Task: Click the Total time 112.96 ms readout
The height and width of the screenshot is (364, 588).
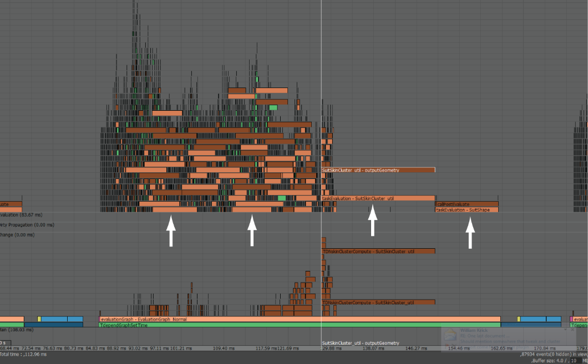Action: pos(23,354)
